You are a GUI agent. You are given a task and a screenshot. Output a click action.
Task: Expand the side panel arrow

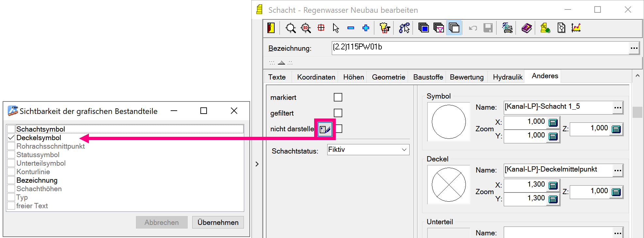coord(257,164)
